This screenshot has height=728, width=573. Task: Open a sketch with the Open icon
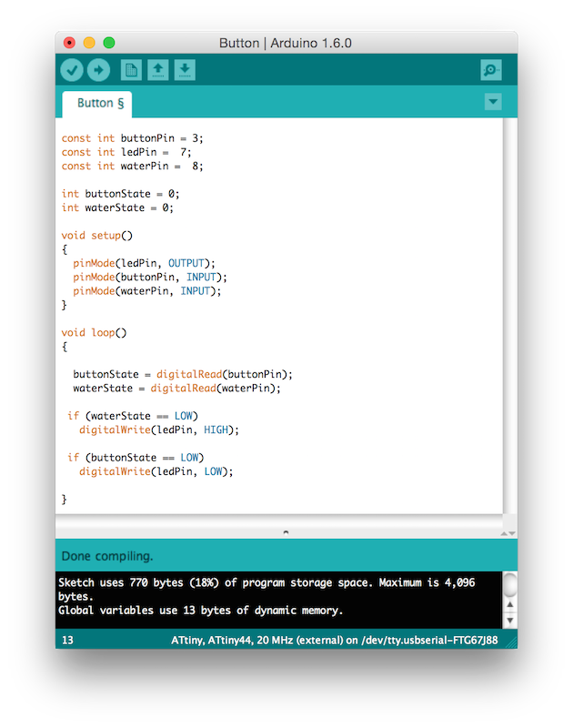point(158,70)
